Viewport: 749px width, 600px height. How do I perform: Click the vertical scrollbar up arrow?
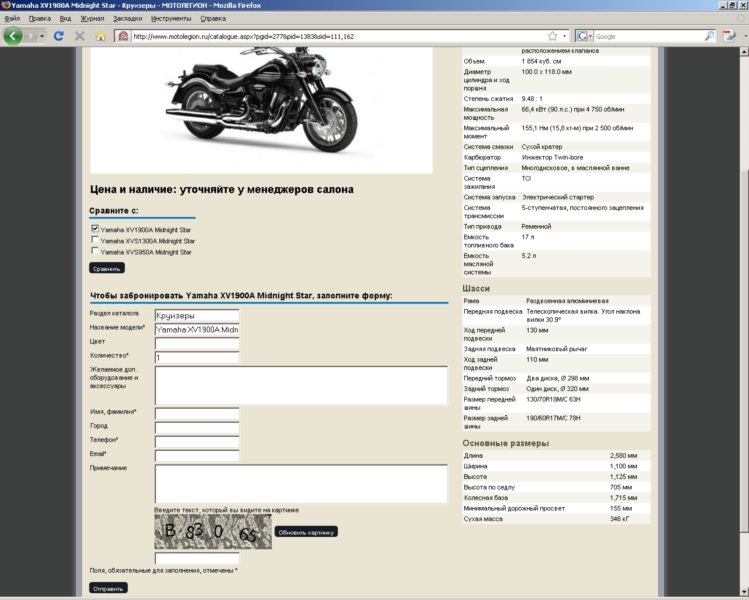point(744,51)
